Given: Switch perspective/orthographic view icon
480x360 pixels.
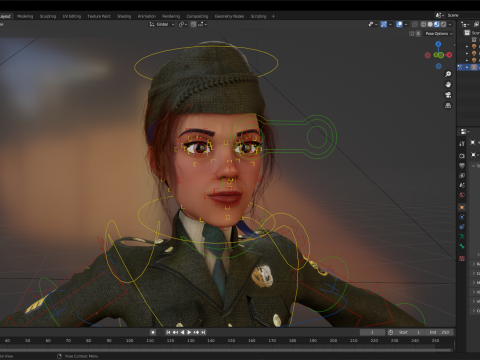Looking at the screenshot, I should point(448,106).
